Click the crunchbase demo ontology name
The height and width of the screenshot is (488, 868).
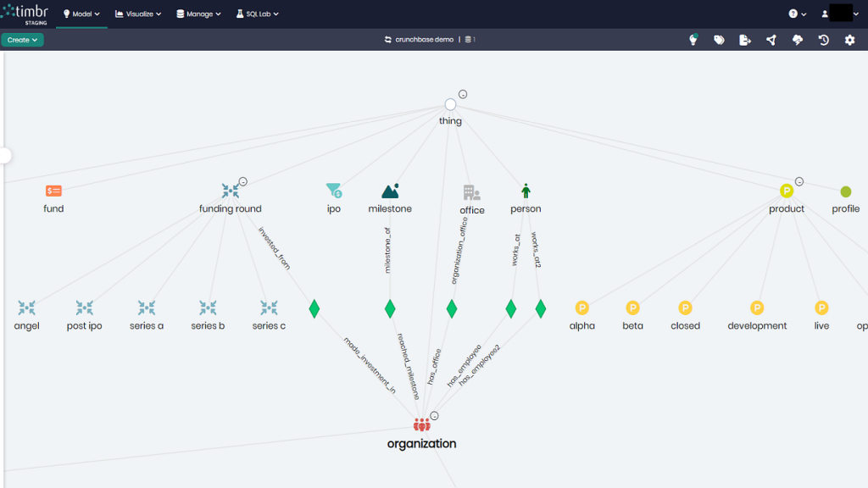[424, 40]
